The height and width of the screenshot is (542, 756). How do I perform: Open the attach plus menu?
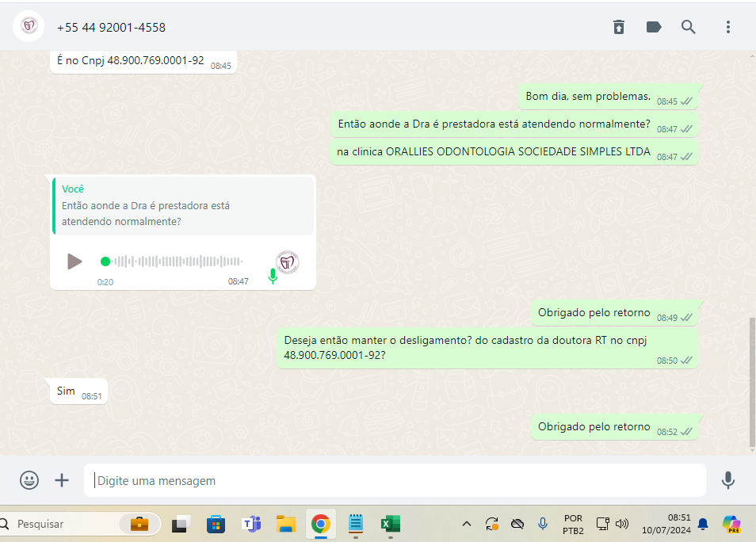[x=62, y=480]
